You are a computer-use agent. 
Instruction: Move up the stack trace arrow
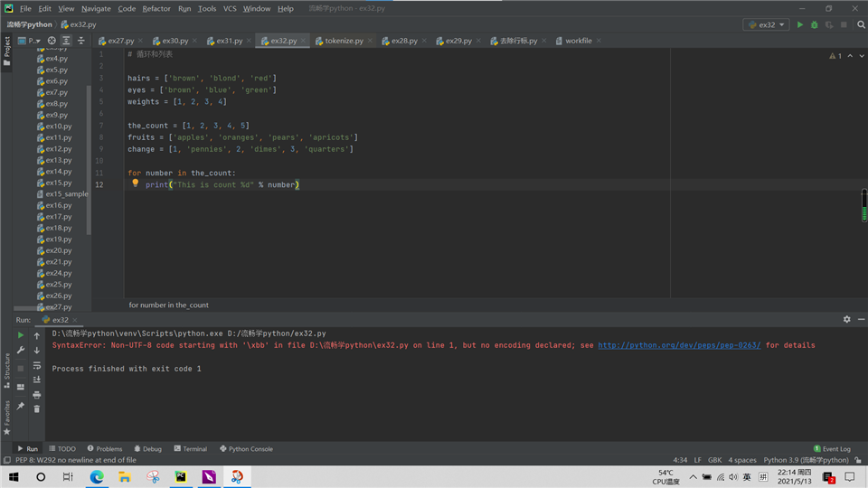[x=36, y=335]
